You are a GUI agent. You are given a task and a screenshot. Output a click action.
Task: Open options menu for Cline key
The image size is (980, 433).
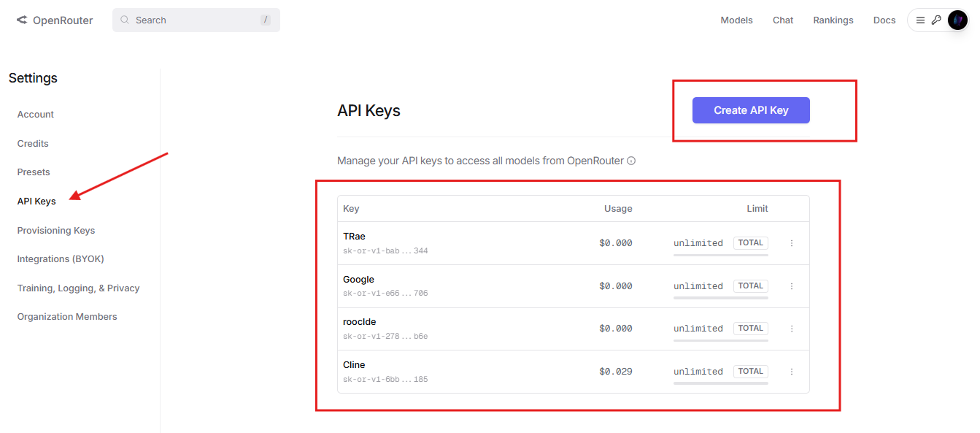coord(792,372)
